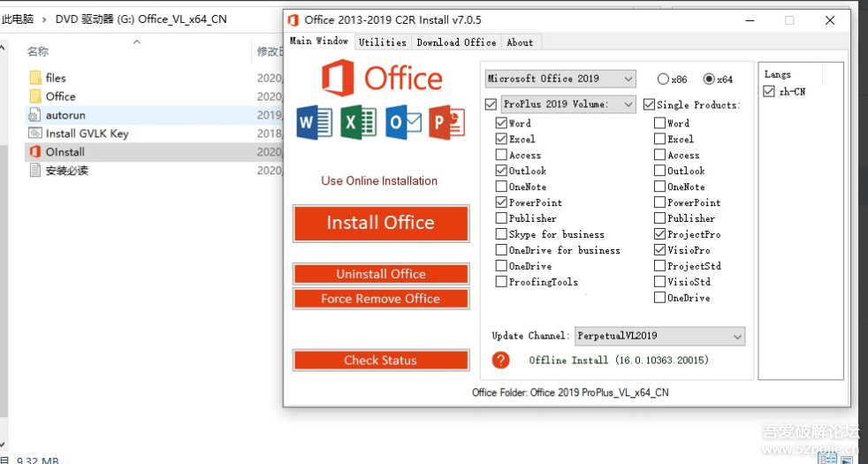Image resolution: width=868 pixels, height=464 pixels.
Task: Uncheck PowerPoint under ProPlus 2019 Volume
Action: pyautogui.click(x=501, y=202)
